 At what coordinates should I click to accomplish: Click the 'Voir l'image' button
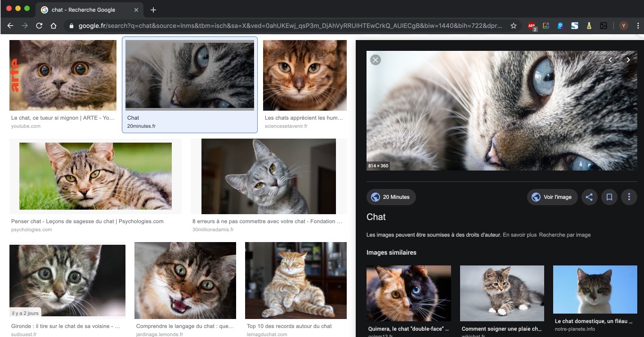[x=552, y=197]
